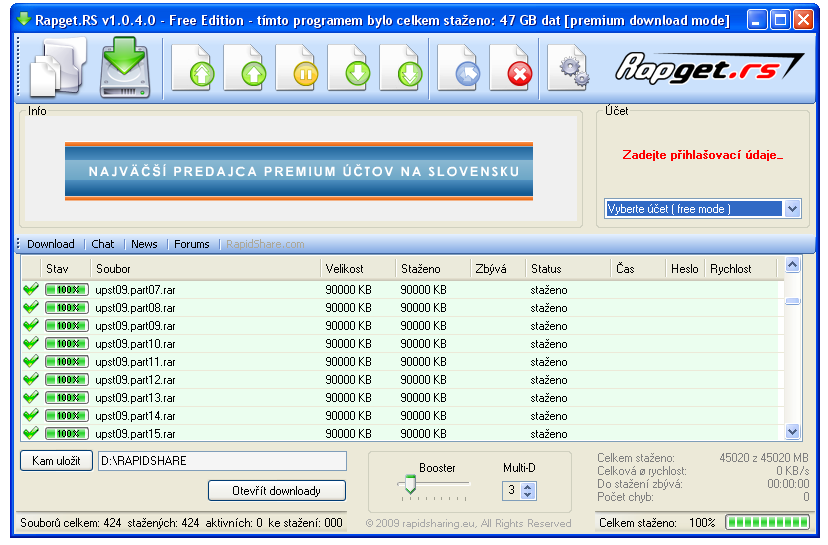Click the D:\RAPIDSHARE path field

222,461
